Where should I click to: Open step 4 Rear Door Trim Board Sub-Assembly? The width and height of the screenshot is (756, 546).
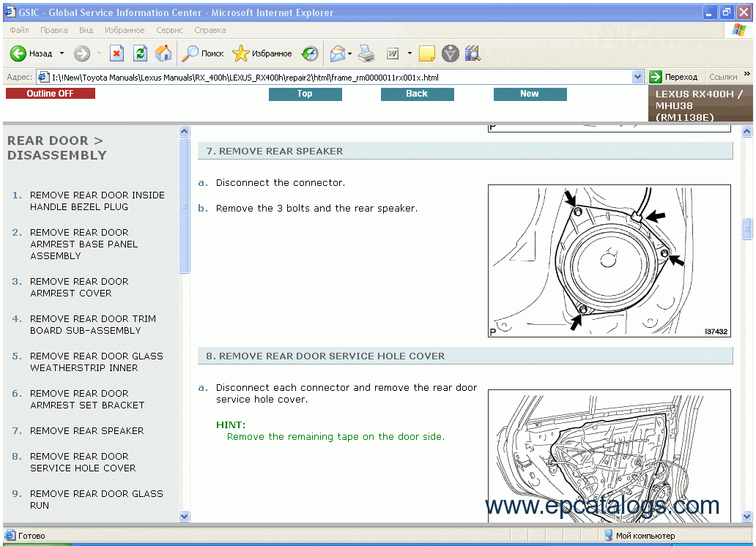(92, 325)
